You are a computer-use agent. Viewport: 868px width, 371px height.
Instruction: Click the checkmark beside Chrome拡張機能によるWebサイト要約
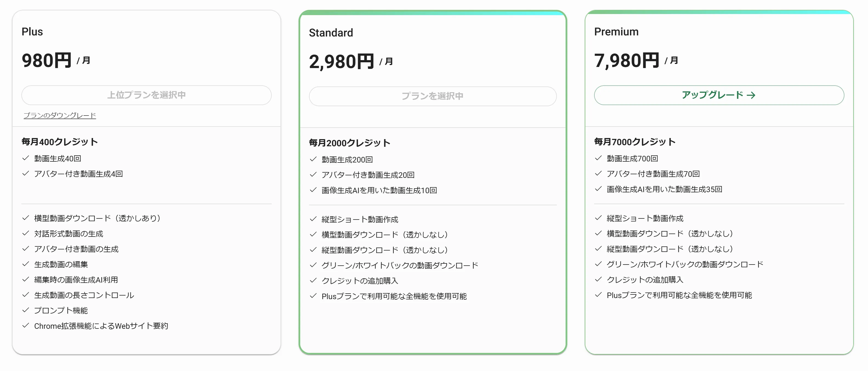25,326
